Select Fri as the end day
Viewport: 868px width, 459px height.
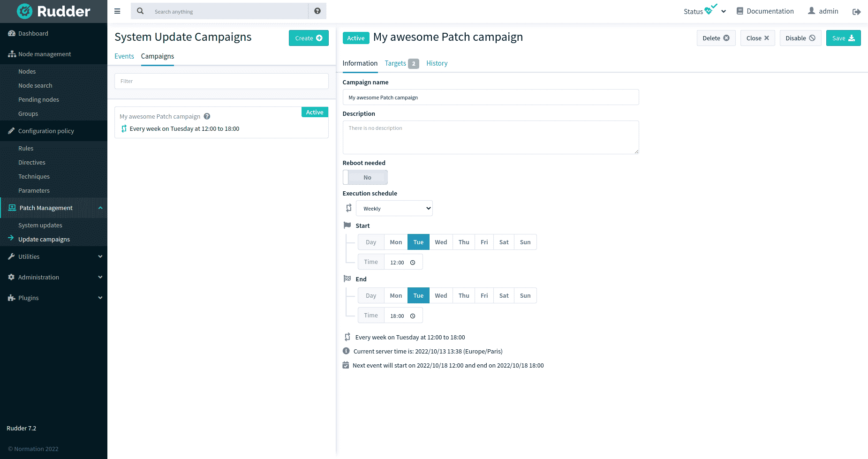[484, 296]
